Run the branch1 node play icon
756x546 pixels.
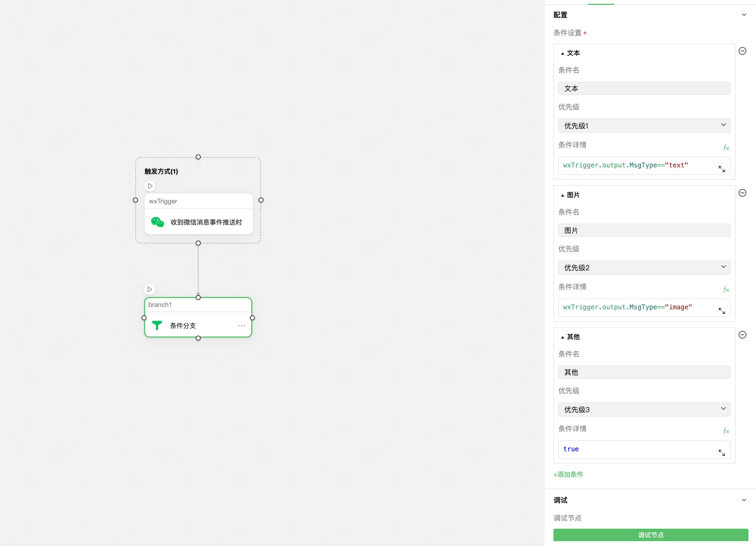pyautogui.click(x=150, y=289)
